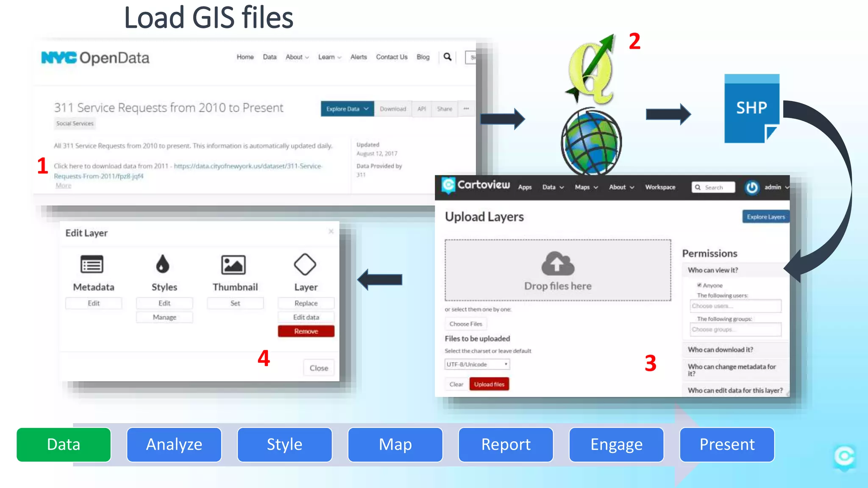
Task: Open the Cartoview Apps menu
Action: pyautogui.click(x=525, y=187)
